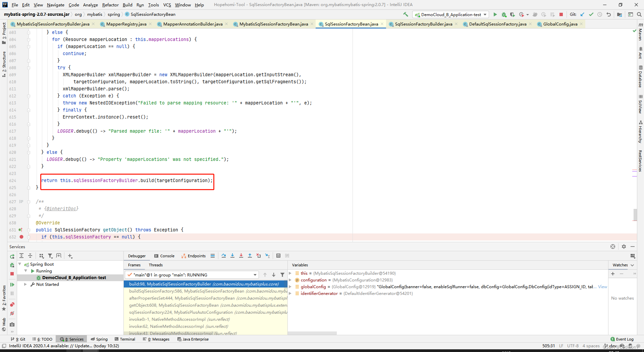Select the buildSqlSessionFactory:586 stack frame

(x=206, y=291)
